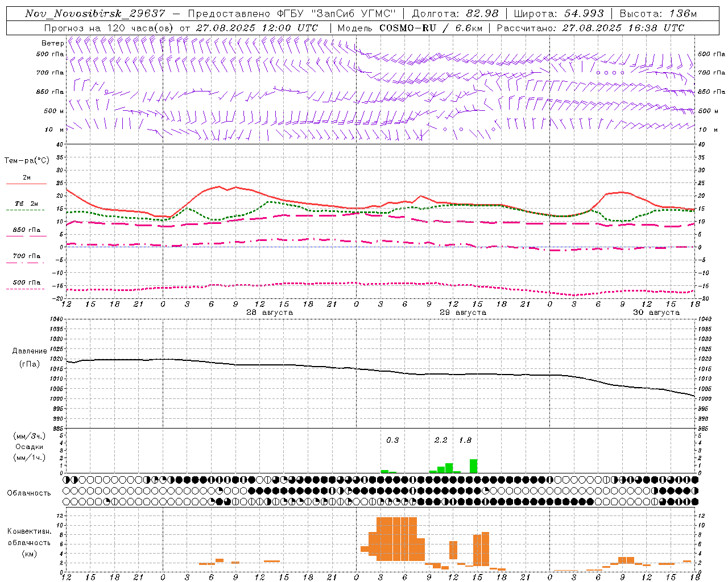Viewport: 728px width, 582px height.
Task: Click the 1.8 precipitation total value
Action: coord(465,440)
